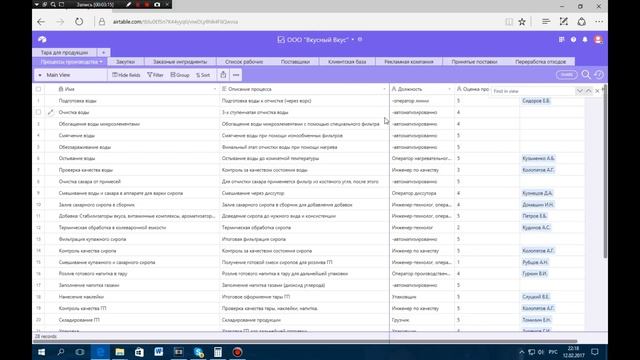Show notifications bell in Airtable header
Screen dimensions: 640x360
click(585, 40)
